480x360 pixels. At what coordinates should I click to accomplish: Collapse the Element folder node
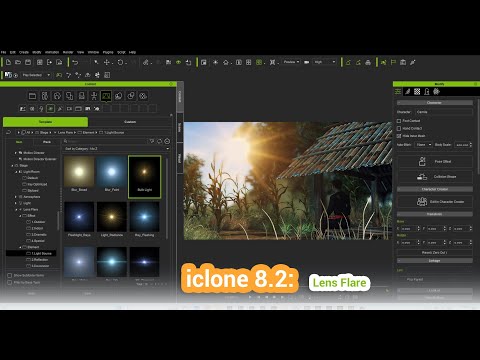(20, 247)
